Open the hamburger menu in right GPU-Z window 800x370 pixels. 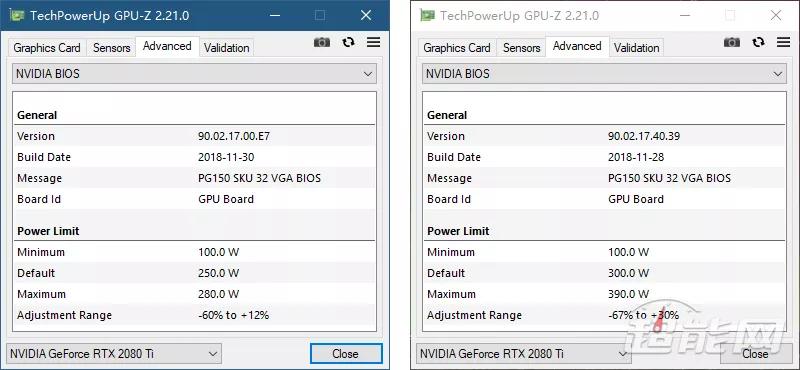[x=784, y=42]
